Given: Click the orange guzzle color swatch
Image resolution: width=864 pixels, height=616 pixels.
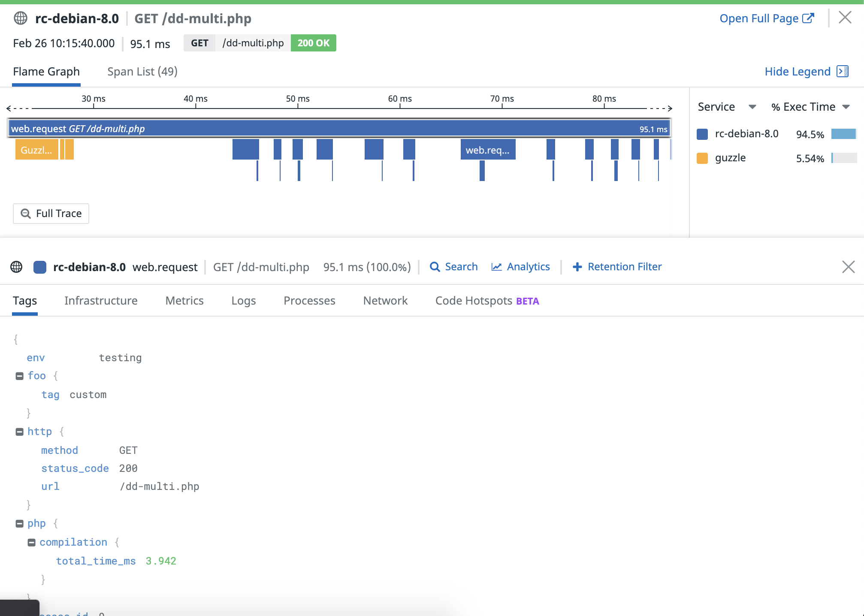Looking at the screenshot, I should click(x=702, y=158).
